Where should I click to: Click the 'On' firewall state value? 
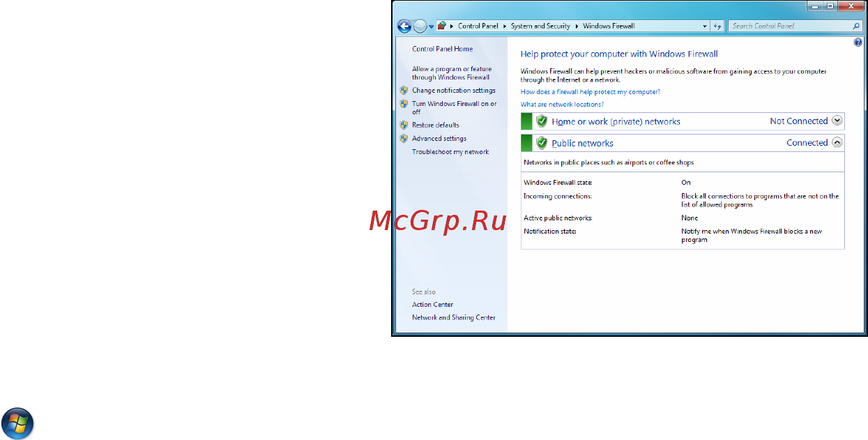(x=686, y=183)
